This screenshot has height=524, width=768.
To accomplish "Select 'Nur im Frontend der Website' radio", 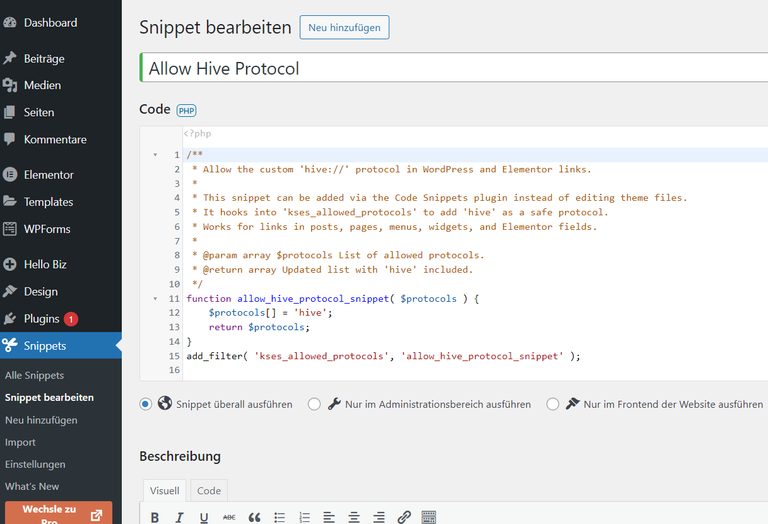I will pyautogui.click(x=552, y=404).
